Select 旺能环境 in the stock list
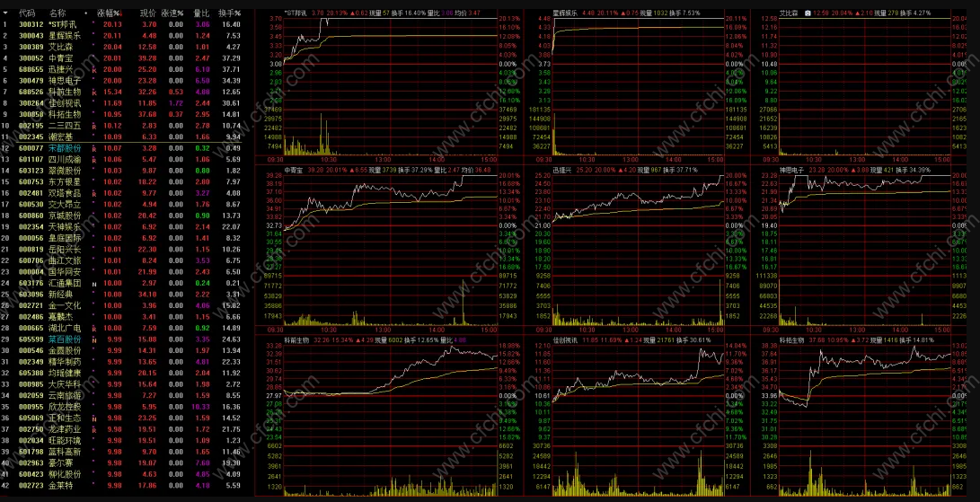 65,441
